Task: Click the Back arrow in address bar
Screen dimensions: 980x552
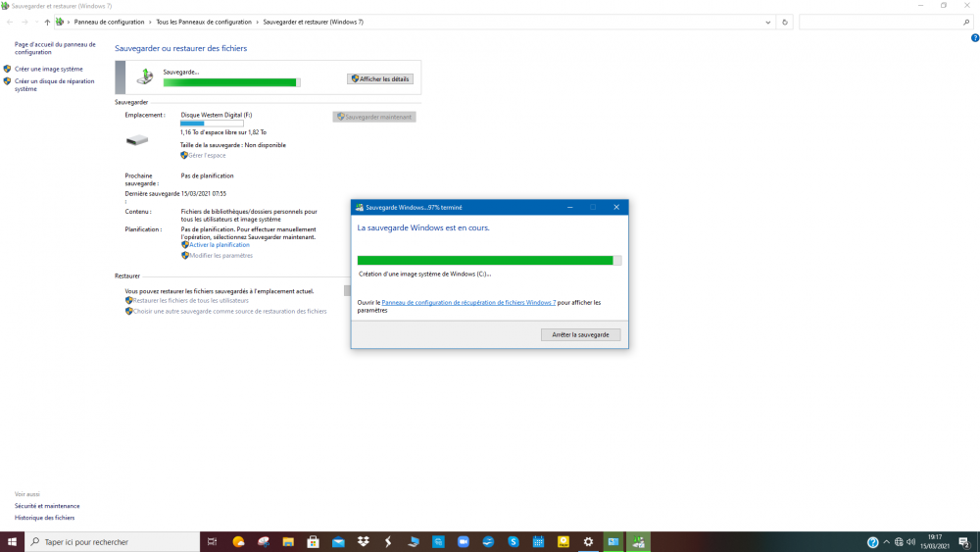Action: click(x=10, y=22)
